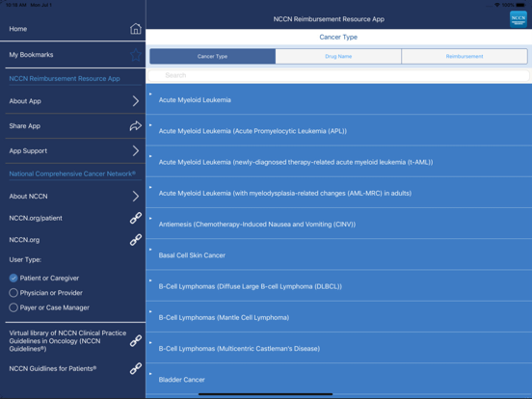
Task: Expand the Acute Myeloid Leukemia row arrow
Action: coord(150,94)
